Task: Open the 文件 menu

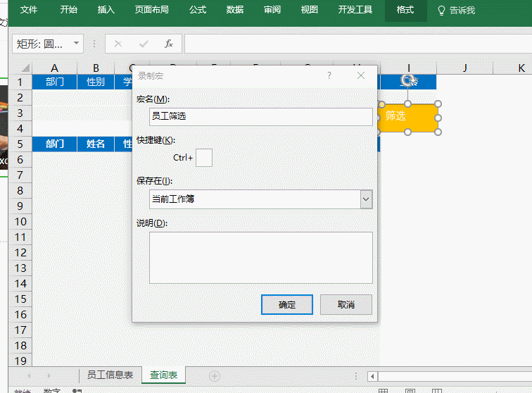Action: pos(29,11)
